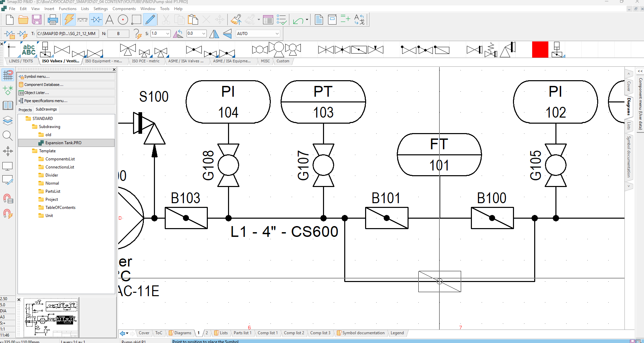The height and width of the screenshot is (343, 644).
Task: Save the project with floppy disk icon
Action: pyautogui.click(x=36, y=20)
